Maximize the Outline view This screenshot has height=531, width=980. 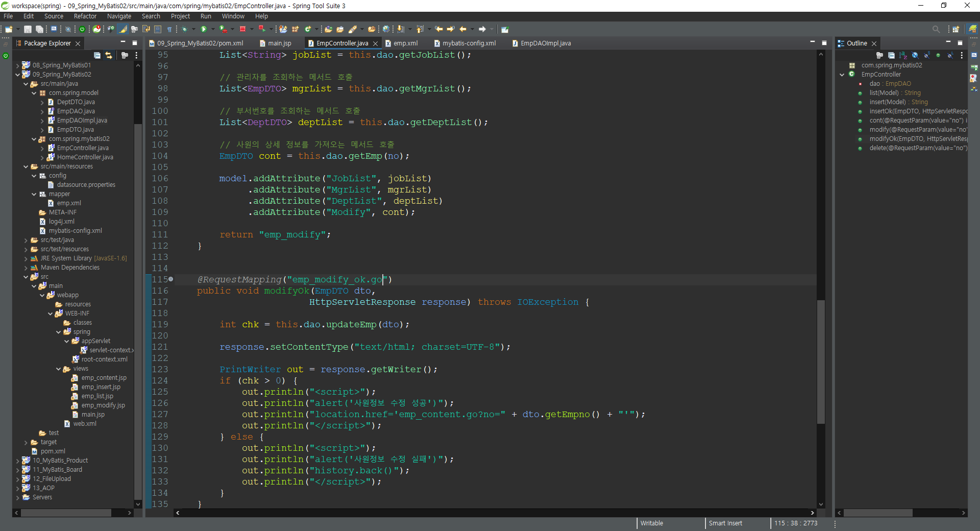960,43
